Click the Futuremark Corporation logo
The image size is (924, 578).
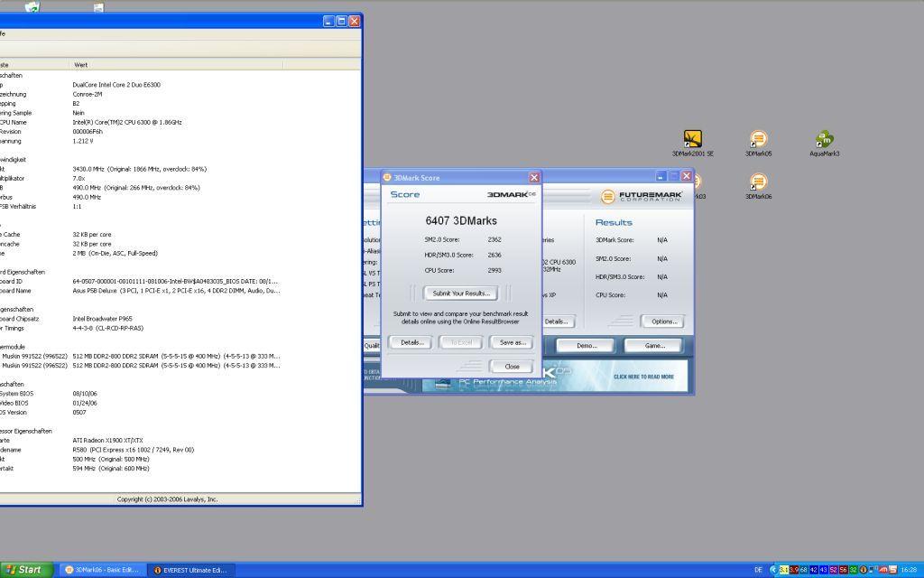[x=642, y=196]
